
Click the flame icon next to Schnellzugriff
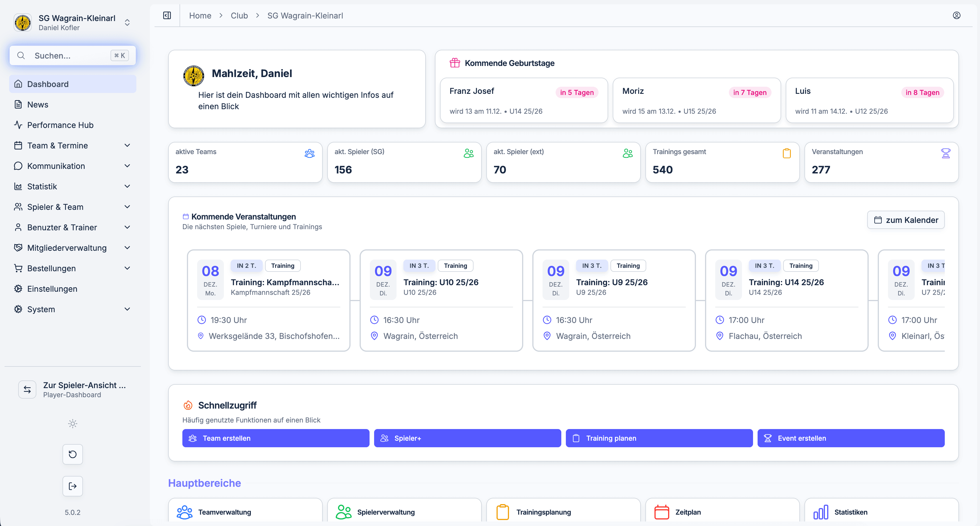188,405
